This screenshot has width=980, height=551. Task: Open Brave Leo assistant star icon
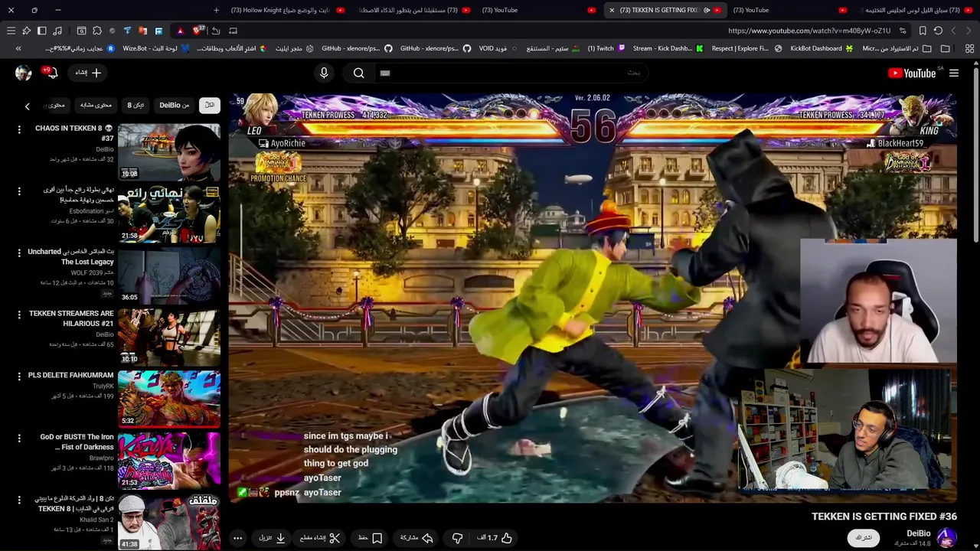coord(26,31)
